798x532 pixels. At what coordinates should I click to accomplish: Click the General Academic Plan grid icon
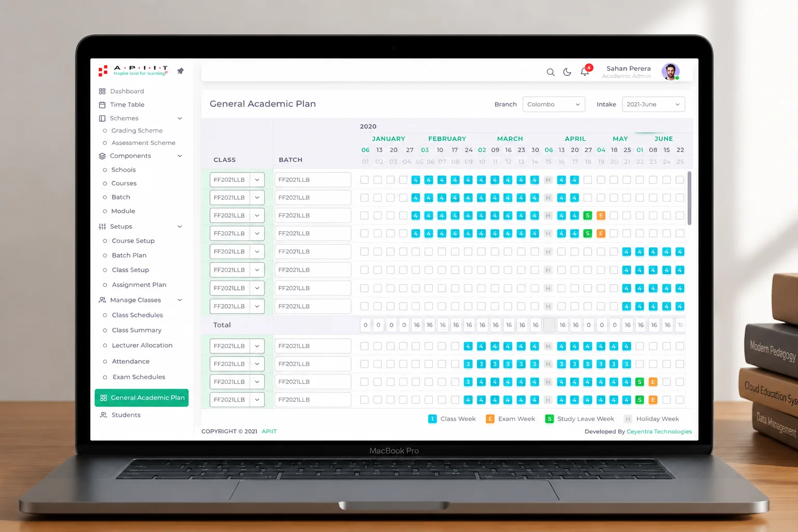click(x=103, y=398)
